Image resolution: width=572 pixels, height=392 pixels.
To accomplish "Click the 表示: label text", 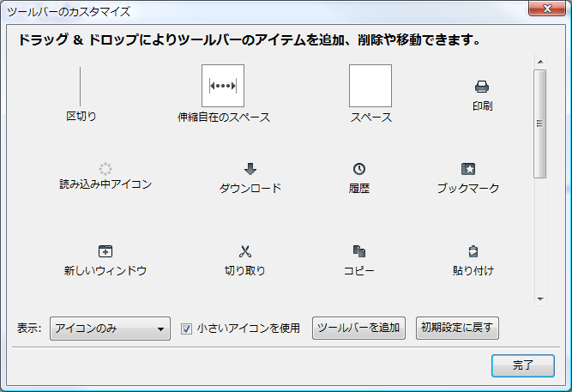I will coord(29,329).
